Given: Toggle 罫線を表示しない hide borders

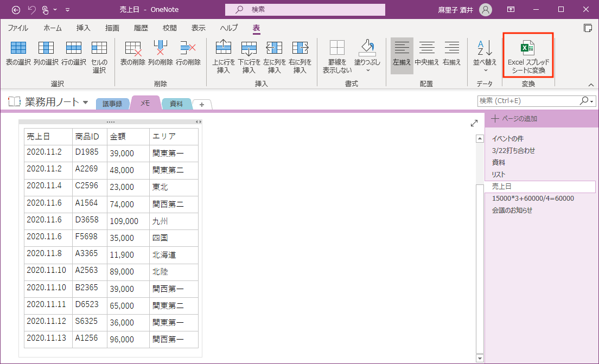Looking at the screenshot, I should point(337,57).
